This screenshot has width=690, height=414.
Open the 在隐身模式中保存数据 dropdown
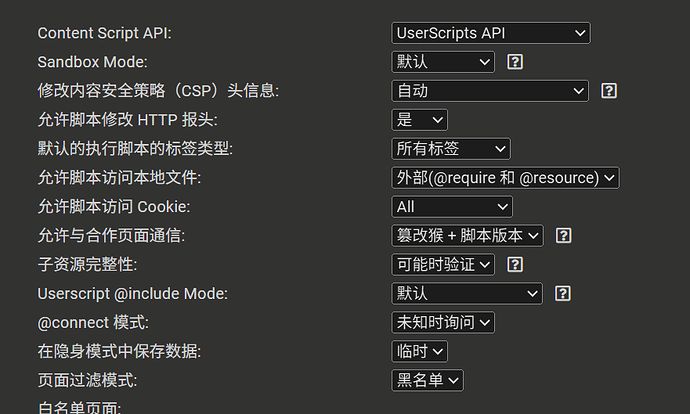[419, 352]
